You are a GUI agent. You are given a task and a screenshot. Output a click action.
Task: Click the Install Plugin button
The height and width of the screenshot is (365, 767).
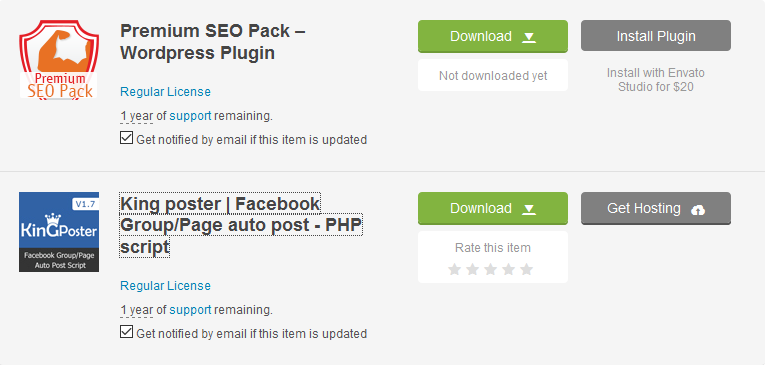pyautogui.click(x=656, y=36)
